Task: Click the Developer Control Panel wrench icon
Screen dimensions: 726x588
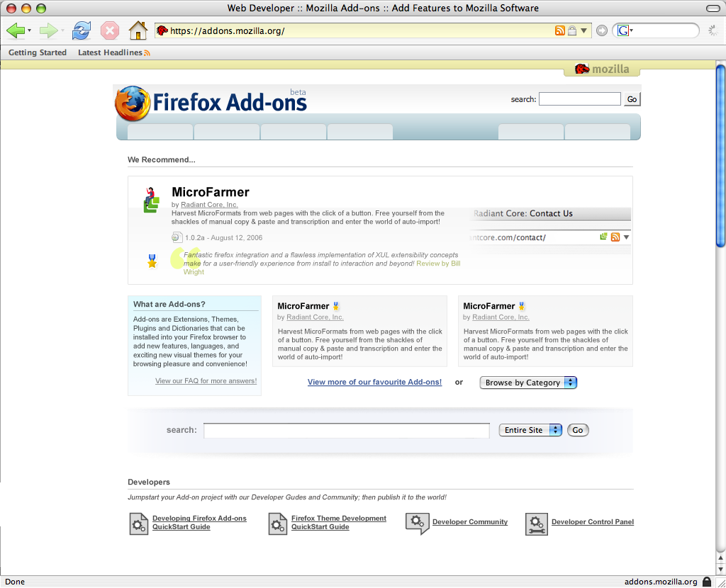Action: tap(537, 524)
